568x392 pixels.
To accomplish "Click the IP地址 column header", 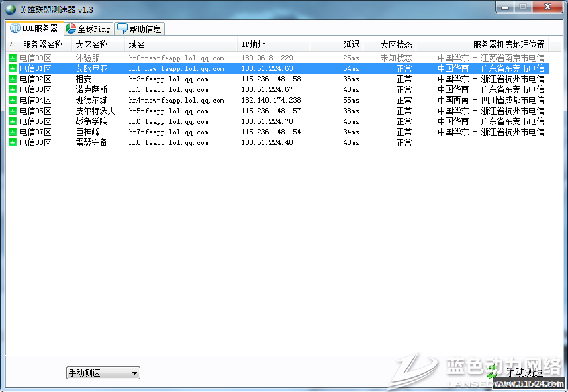I will (253, 44).
